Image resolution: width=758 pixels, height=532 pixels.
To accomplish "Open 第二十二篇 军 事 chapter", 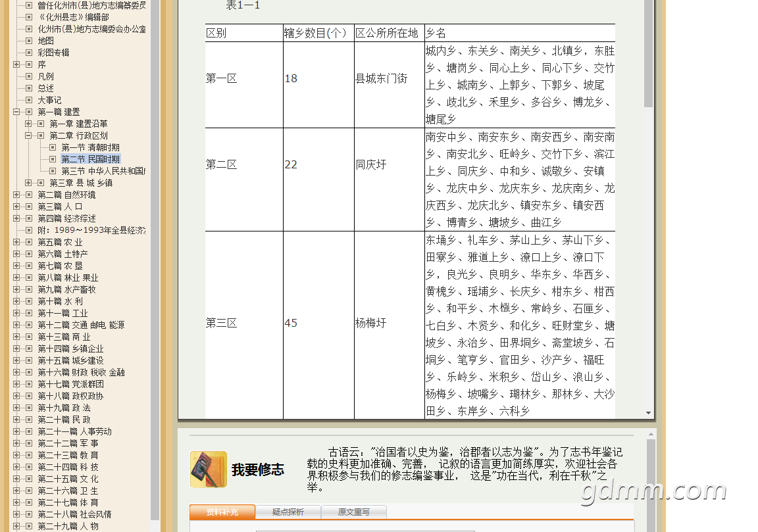I will 68,443.
